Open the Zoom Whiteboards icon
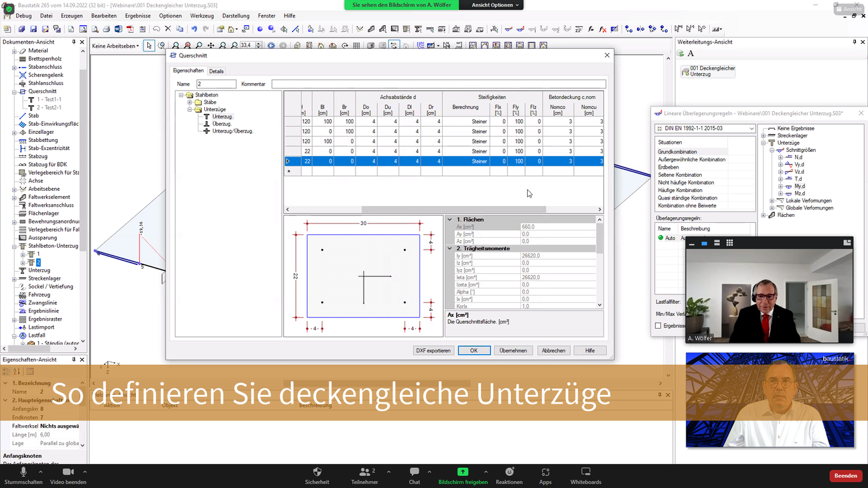 [585, 475]
